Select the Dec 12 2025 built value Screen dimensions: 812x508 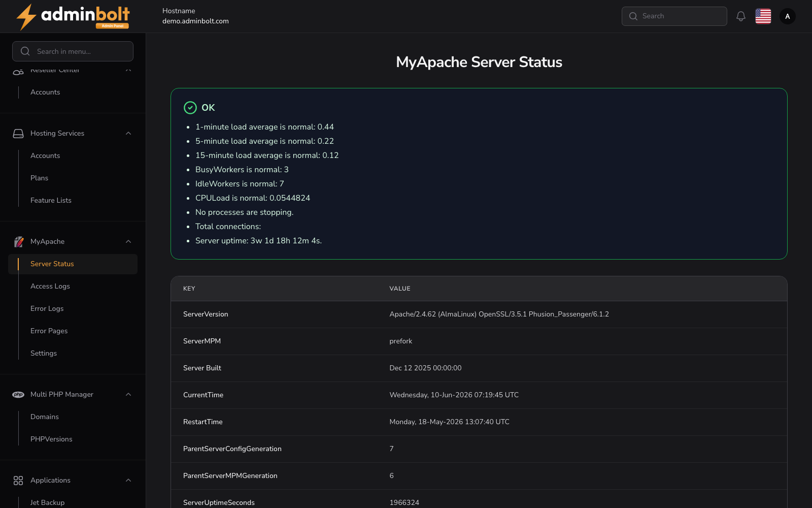click(x=425, y=368)
